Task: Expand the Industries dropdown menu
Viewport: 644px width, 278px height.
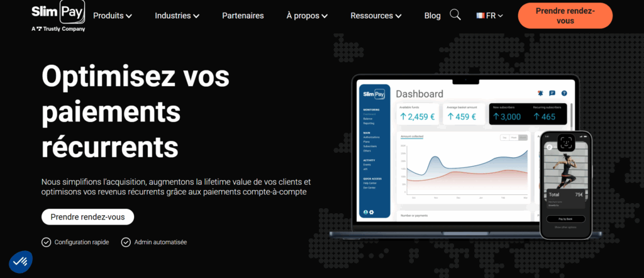Action: pyautogui.click(x=177, y=16)
